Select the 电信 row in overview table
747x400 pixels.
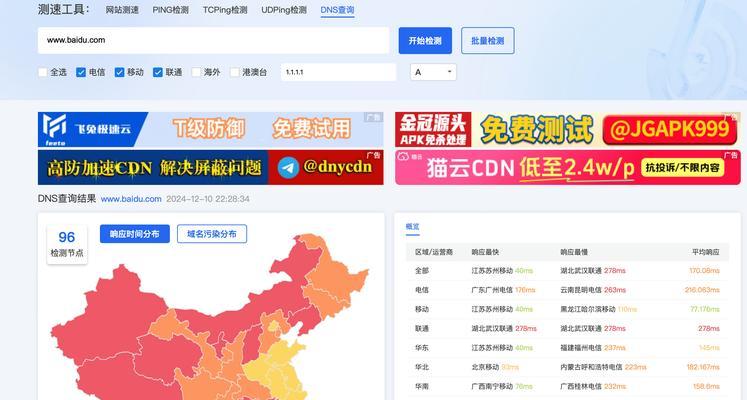pyautogui.click(x=567, y=290)
